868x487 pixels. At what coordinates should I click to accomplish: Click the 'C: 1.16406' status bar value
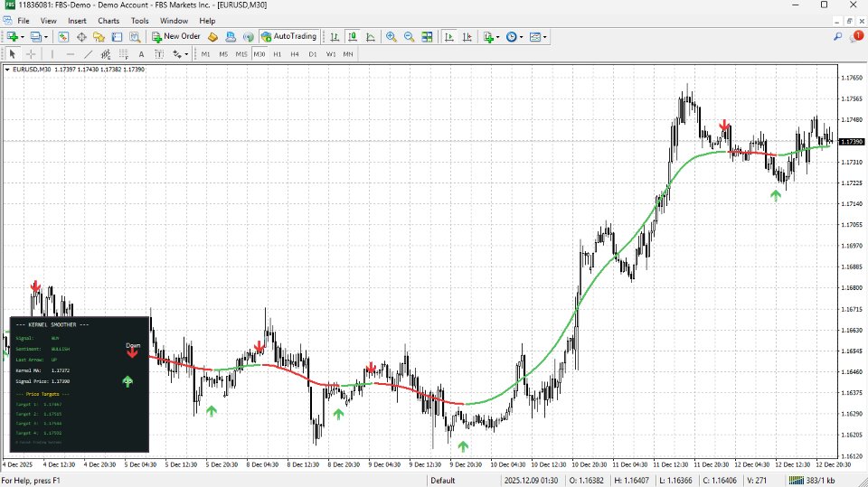point(720,481)
